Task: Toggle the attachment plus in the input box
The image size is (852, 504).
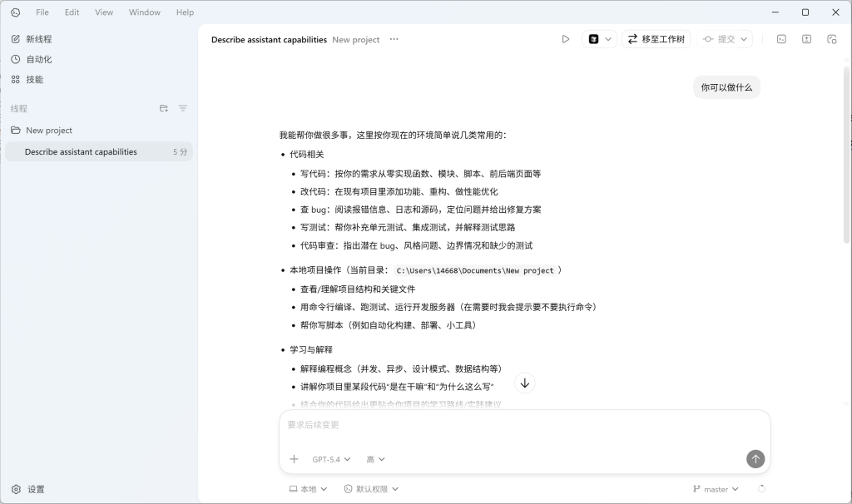Action: (294, 458)
